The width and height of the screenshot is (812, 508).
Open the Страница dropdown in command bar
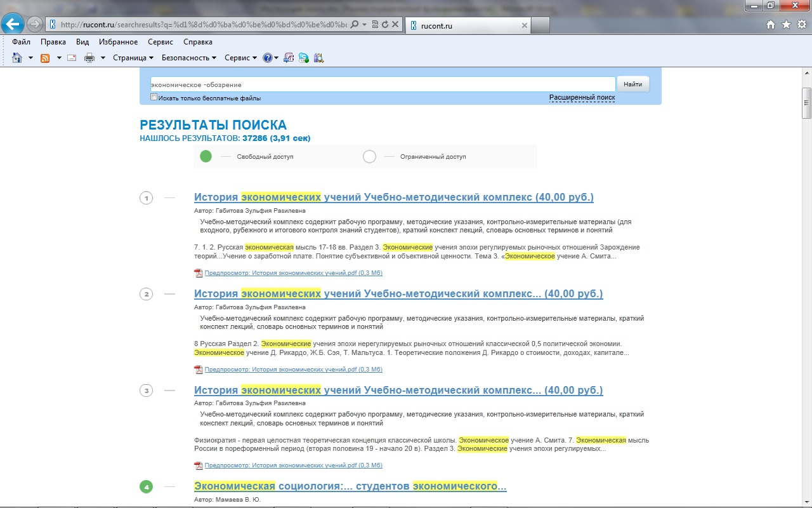point(133,58)
